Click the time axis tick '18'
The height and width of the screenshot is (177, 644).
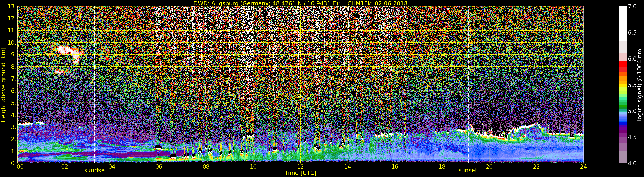point(442,167)
